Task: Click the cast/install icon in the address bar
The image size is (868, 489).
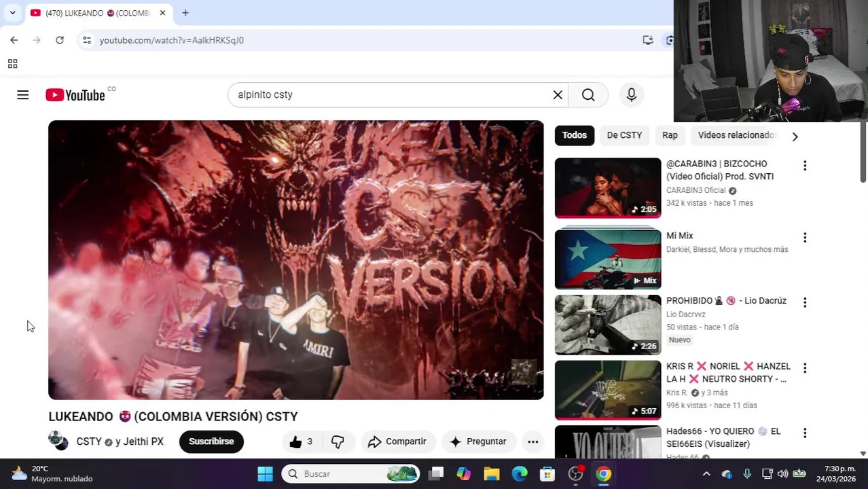Action: [648, 40]
